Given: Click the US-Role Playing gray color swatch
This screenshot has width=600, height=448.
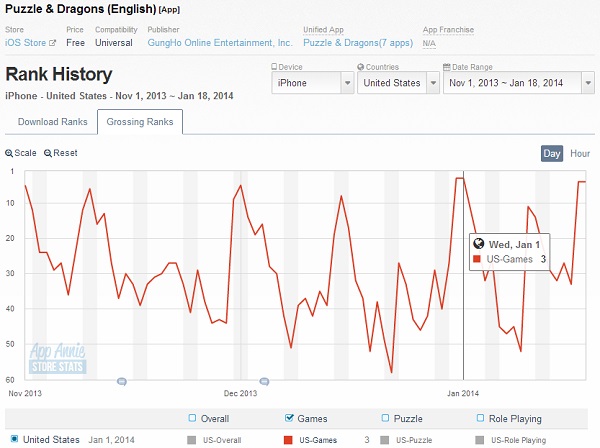Looking at the screenshot, I should [x=479, y=440].
